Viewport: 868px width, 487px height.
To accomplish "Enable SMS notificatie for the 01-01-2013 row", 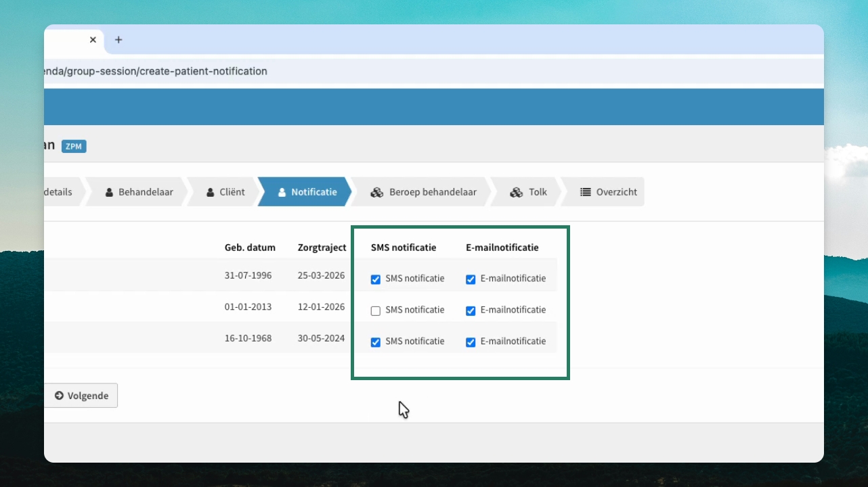I will (376, 311).
